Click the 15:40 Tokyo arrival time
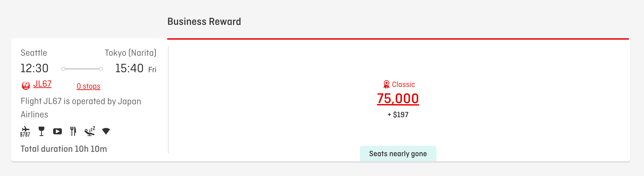The width and height of the screenshot is (644, 176). pyautogui.click(x=129, y=69)
